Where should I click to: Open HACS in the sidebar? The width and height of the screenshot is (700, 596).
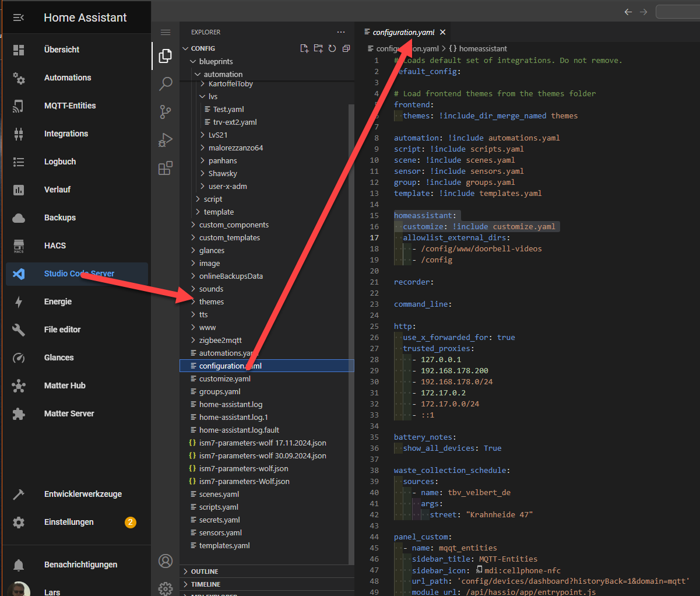(x=55, y=246)
